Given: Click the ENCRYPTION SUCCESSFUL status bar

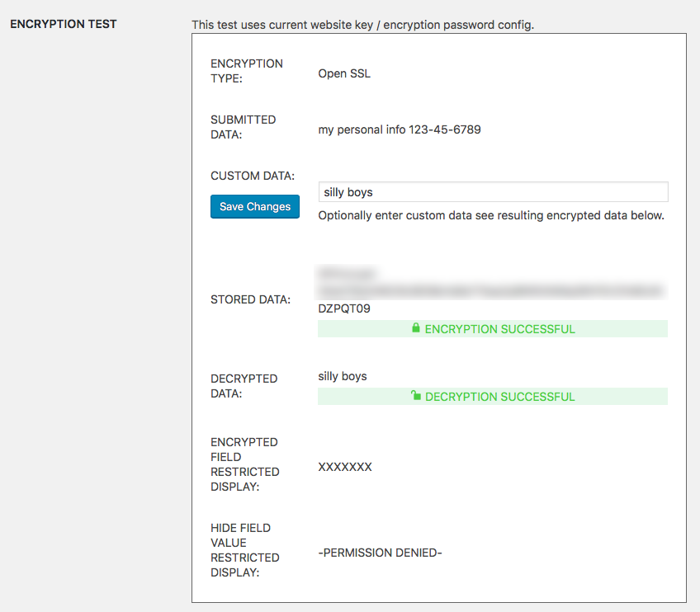Looking at the screenshot, I should pyautogui.click(x=493, y=328).
